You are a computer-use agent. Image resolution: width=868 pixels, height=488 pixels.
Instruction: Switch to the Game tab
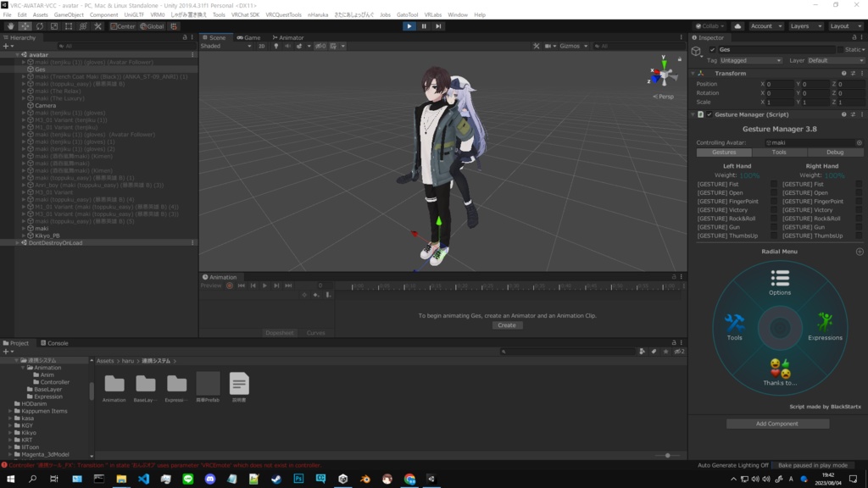point(250,36)
